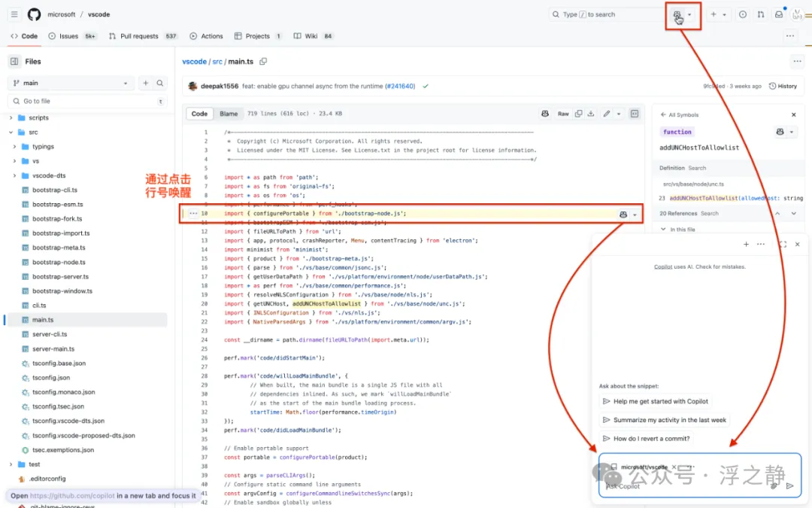Screen dimensions: 812x508
Task: Focus the Ask Copilot message field
Action: 686,486
